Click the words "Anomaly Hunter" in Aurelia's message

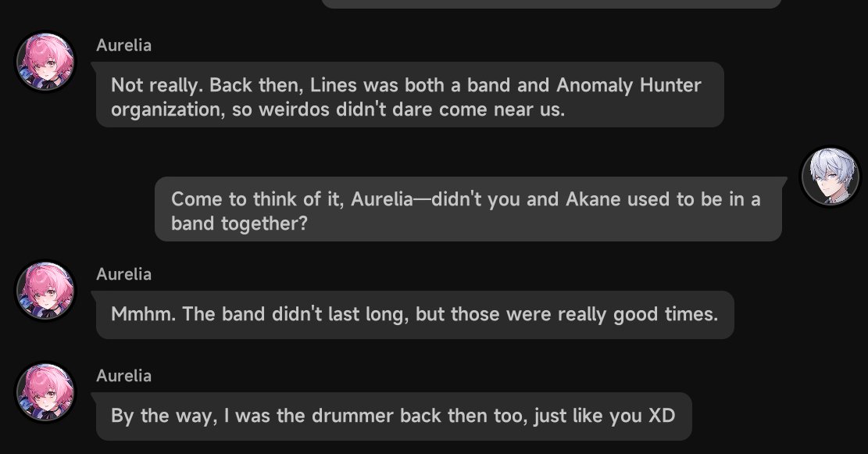tap(629, 85)
